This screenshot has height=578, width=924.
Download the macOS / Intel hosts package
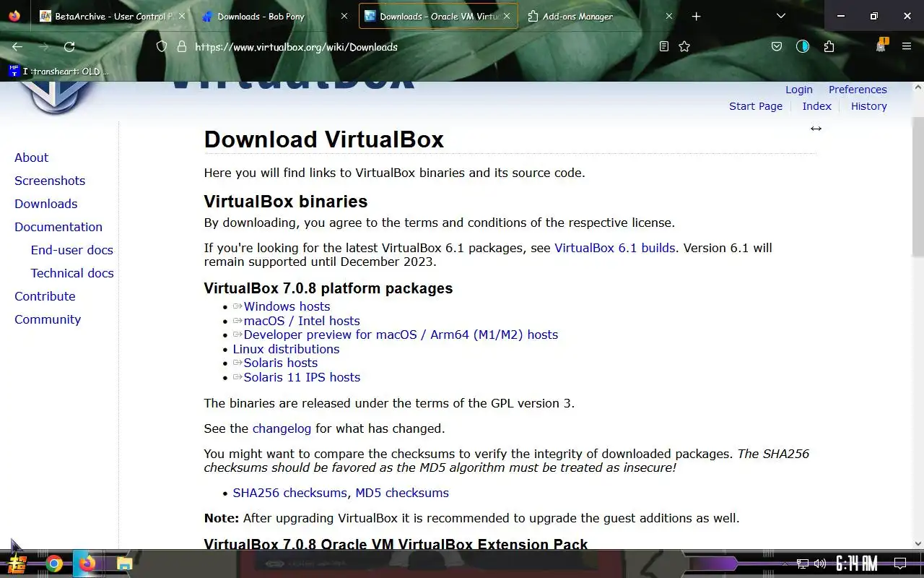coord(302,321)
